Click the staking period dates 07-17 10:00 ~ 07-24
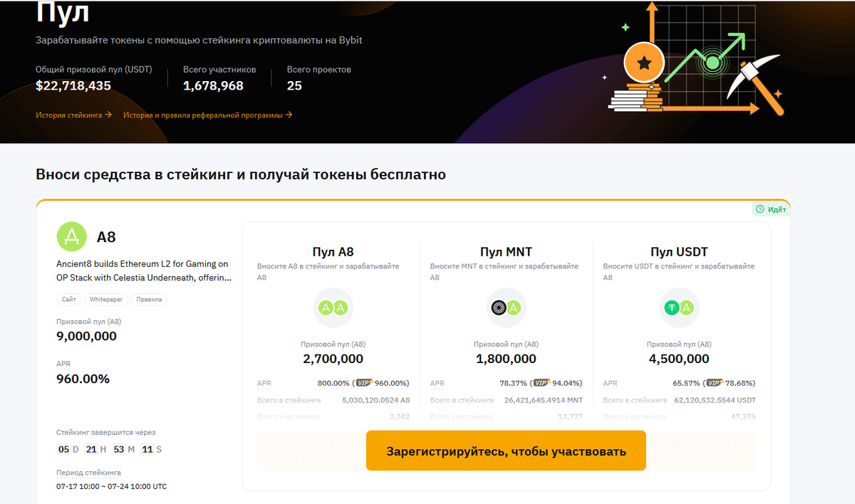The width and height of the screenshot is (855, 504). [111, 486]
